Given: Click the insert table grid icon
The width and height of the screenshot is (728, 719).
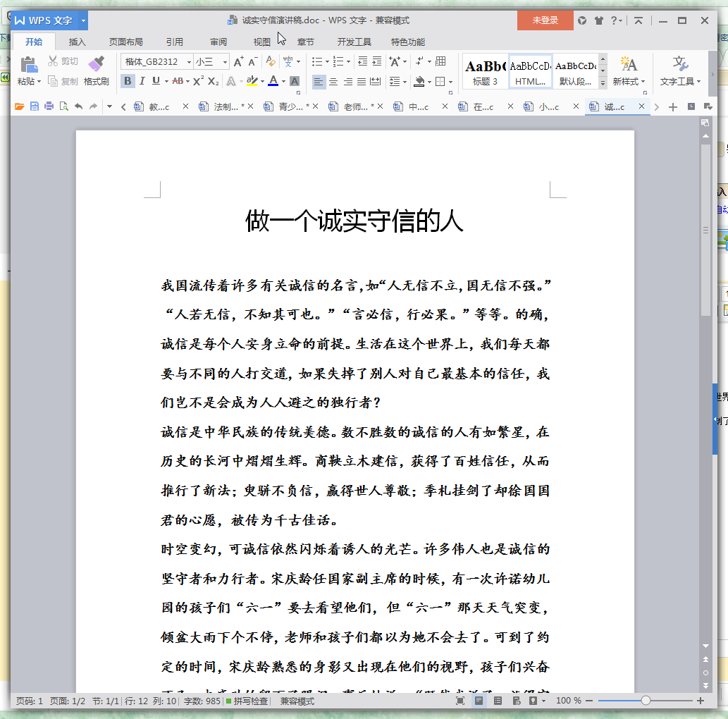Looking at the screenshot, I should (x=440, y=61).
